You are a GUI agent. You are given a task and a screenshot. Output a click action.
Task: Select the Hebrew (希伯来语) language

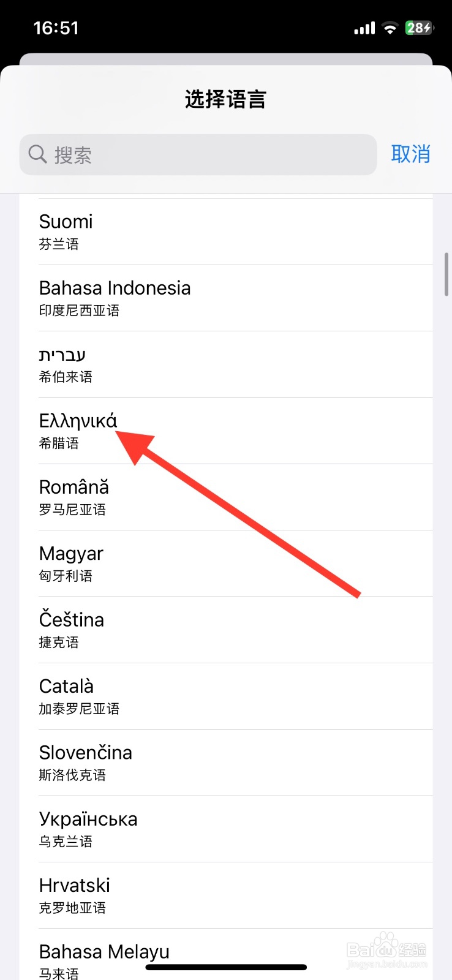click(x=225, y=364)
